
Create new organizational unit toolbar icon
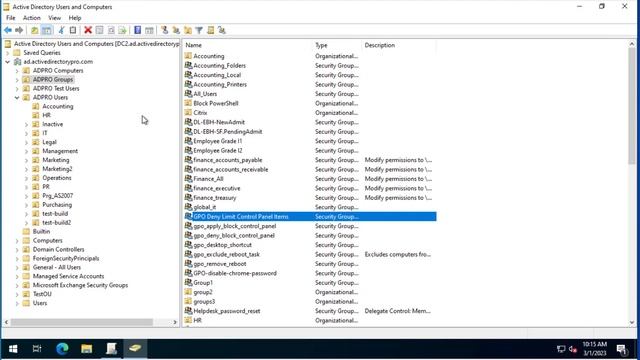point(188,30)
